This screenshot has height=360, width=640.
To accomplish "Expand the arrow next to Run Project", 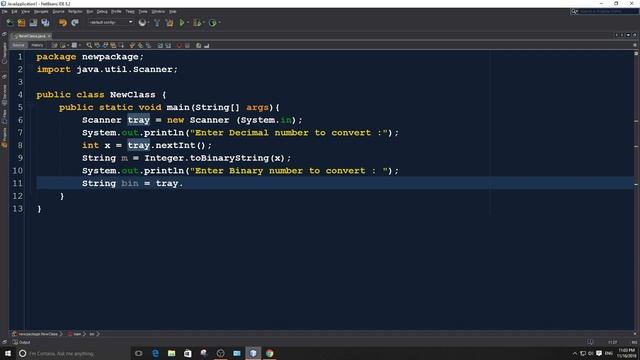I will 188,23.
